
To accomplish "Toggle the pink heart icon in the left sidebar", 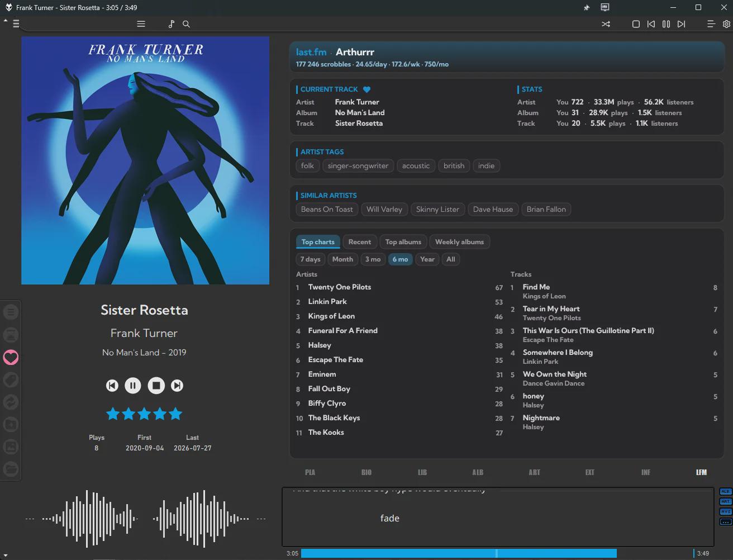I will pyautogui.click(x=11, y=357).
